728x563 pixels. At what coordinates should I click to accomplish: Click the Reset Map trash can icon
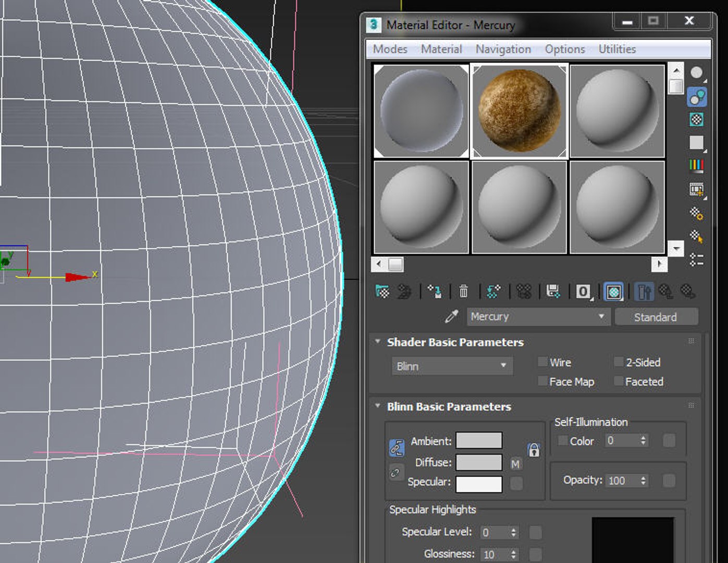pyautogui.click(x=464, y=291)
